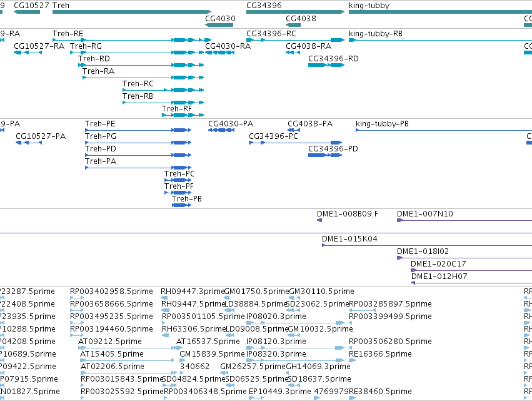Click EST RH09447.3prime label
Image resolution: width=532 pixels, height=401 pixels.
[193, 292]
